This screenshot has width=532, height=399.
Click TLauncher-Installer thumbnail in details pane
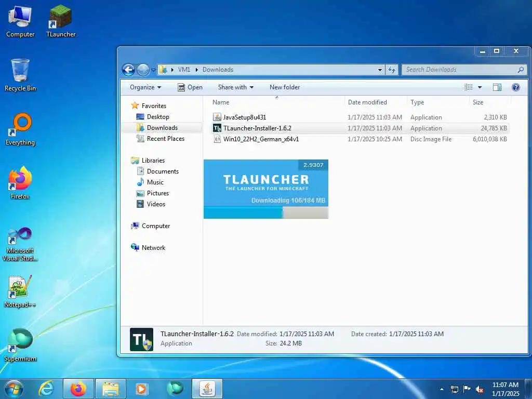point(141,339)
